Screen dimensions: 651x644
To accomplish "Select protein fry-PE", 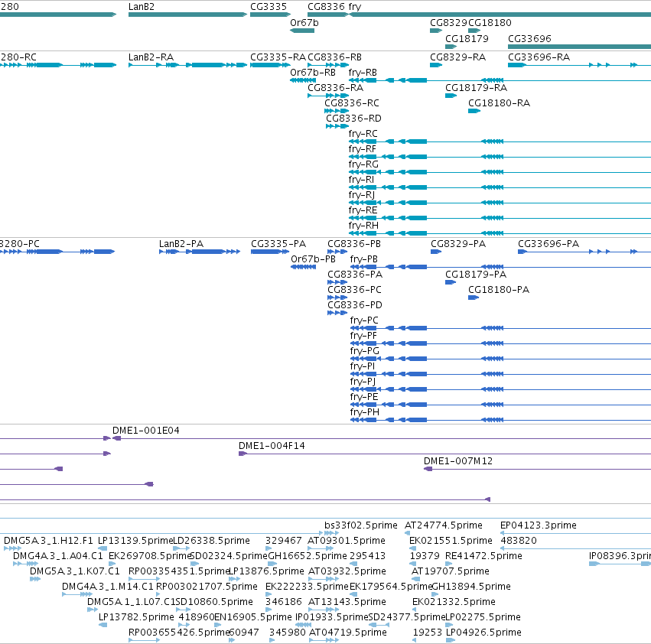I will pos(500,405).
